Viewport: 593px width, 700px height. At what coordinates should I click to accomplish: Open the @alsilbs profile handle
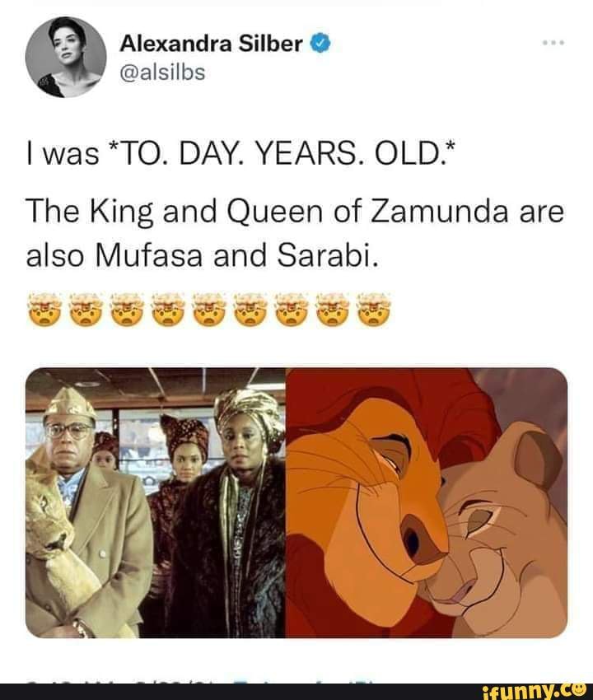(x=162, y=70)
